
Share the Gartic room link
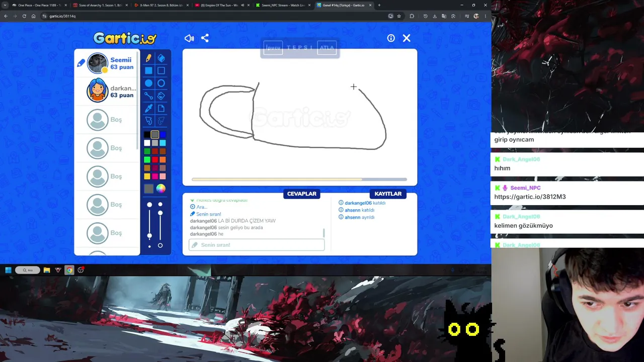[x=205, y=38]
